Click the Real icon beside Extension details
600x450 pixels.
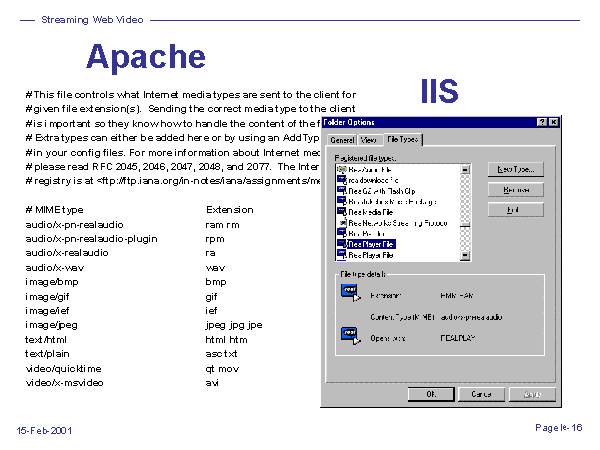pos(349,292)
